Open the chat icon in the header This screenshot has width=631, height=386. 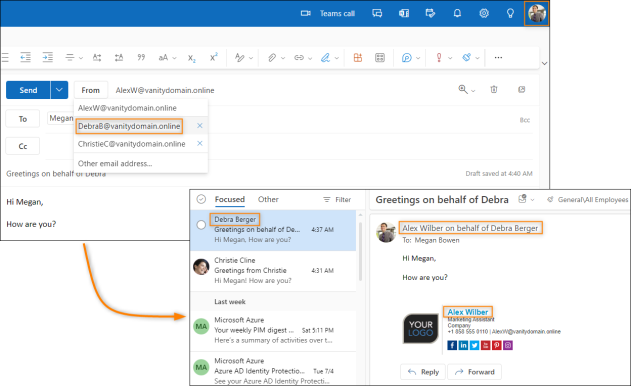tap(377, 13)
